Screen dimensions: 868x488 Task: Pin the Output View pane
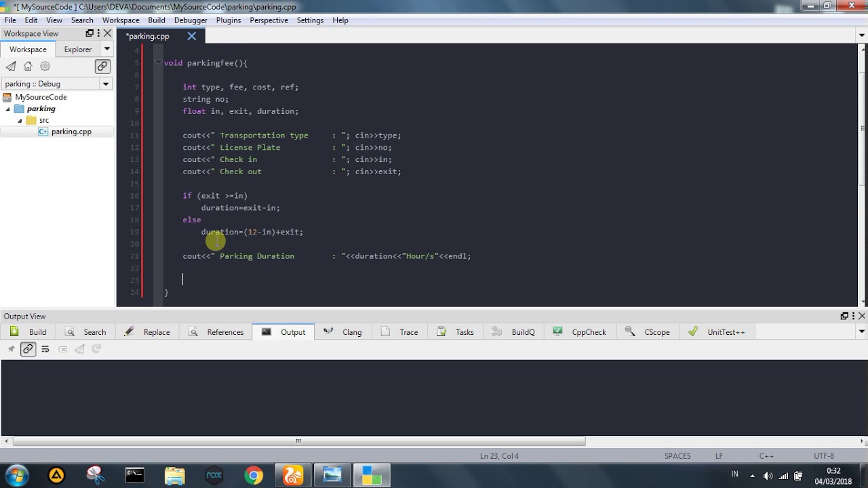(11, 349)
